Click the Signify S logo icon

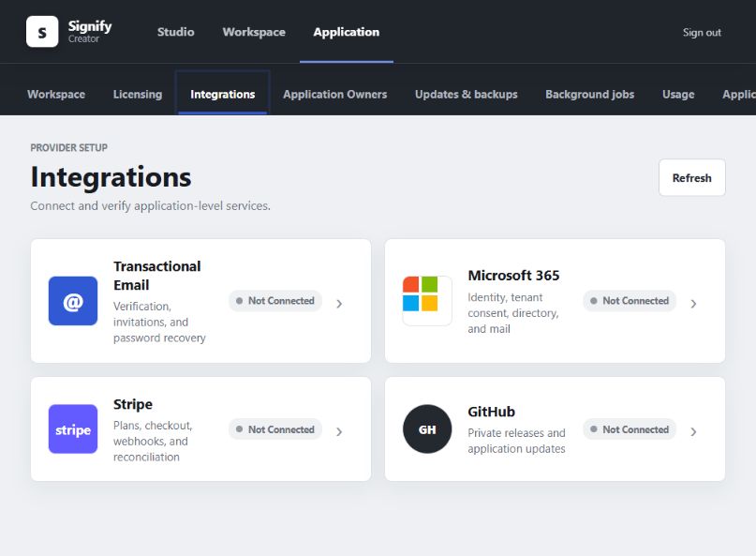42,32
